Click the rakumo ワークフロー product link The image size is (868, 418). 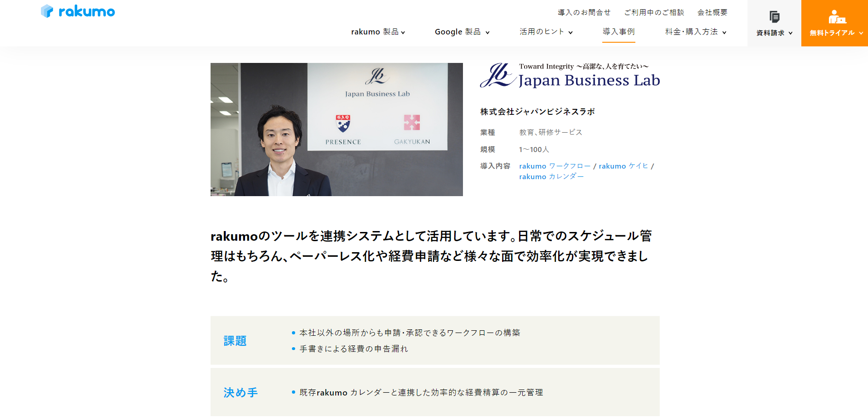pos(554,166)
